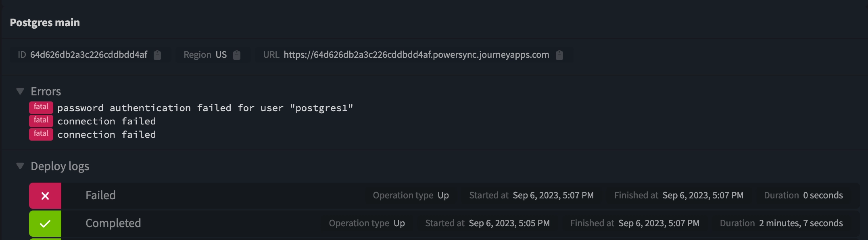The width and height of the screenshot is (868, 240).
Task: Copy the powersync URL with clipboard icon
Action: tap(559, 55)
